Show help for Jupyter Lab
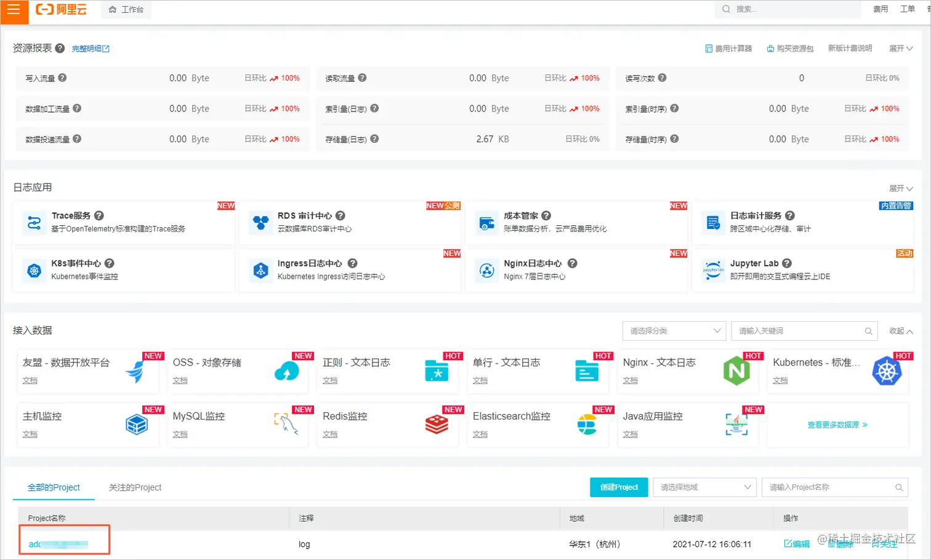 point(787,263)
